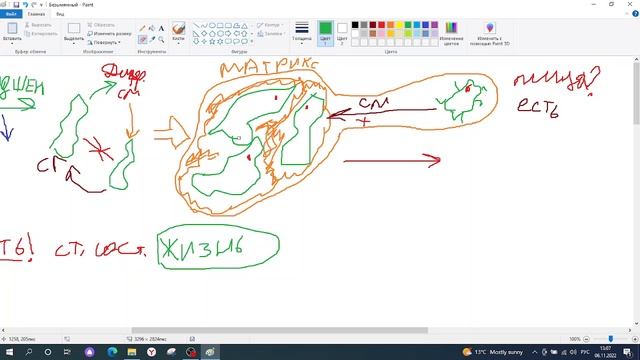Choose the oval shape in Shapes gallery
The image size is (640, 360).
[x=212, y=25]
